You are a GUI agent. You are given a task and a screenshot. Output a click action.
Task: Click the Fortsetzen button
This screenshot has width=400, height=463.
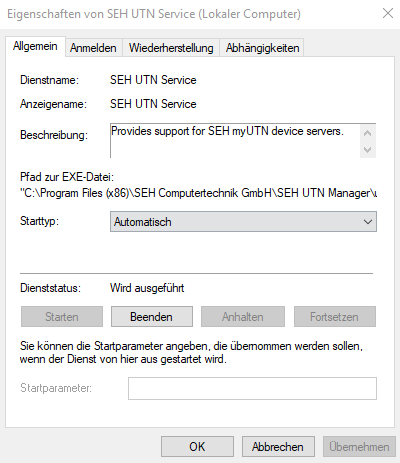tap(335, 317)
